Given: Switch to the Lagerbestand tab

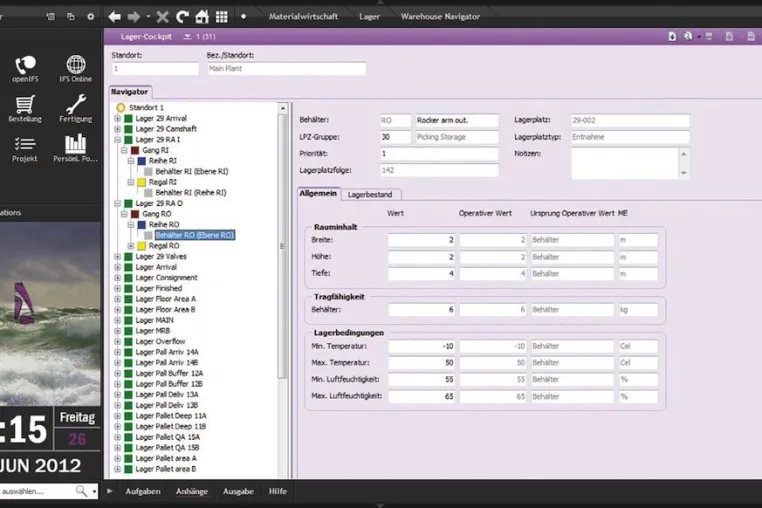Looking at the screenshot, I should coord(370,194).
